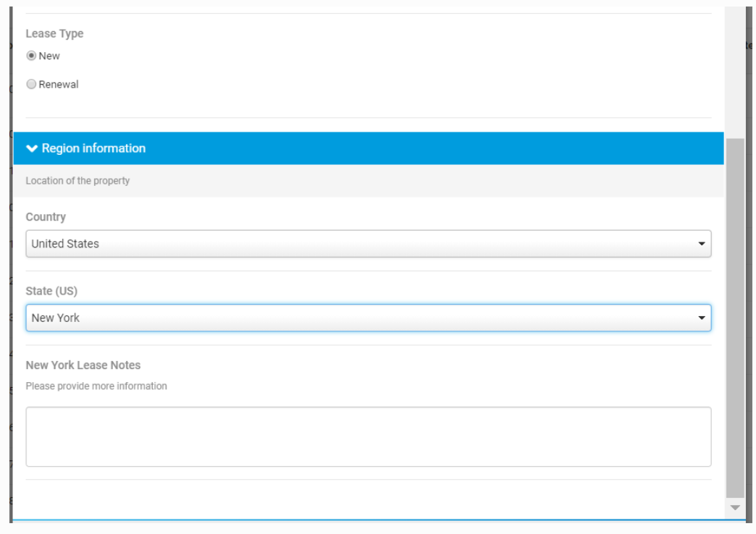Collapse section using Region information chevron icon

tap(31, 148)
